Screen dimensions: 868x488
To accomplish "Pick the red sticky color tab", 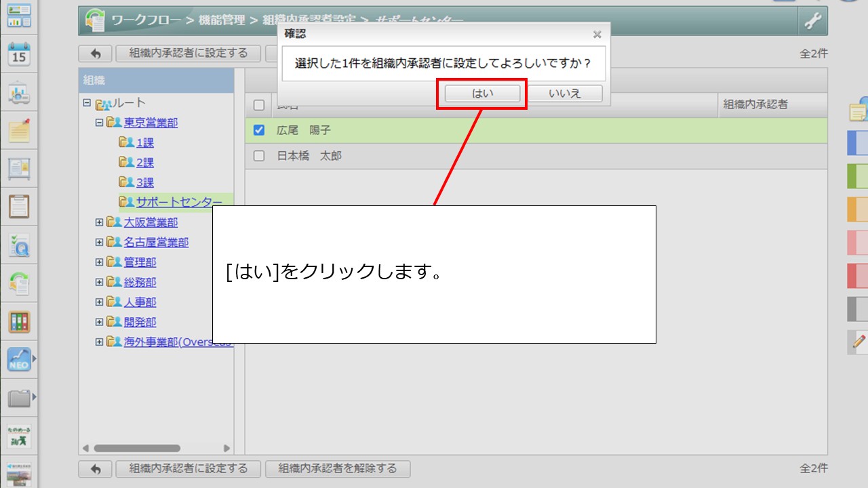I will (x=858, y=276).
